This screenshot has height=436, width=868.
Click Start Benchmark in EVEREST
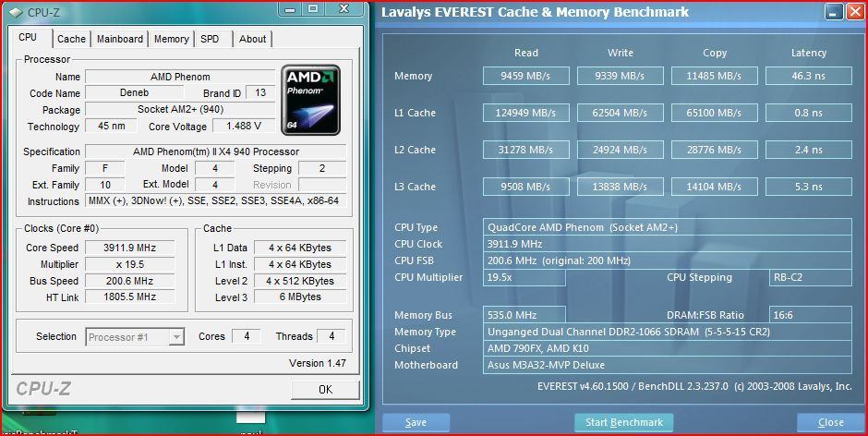pos(624,423)
